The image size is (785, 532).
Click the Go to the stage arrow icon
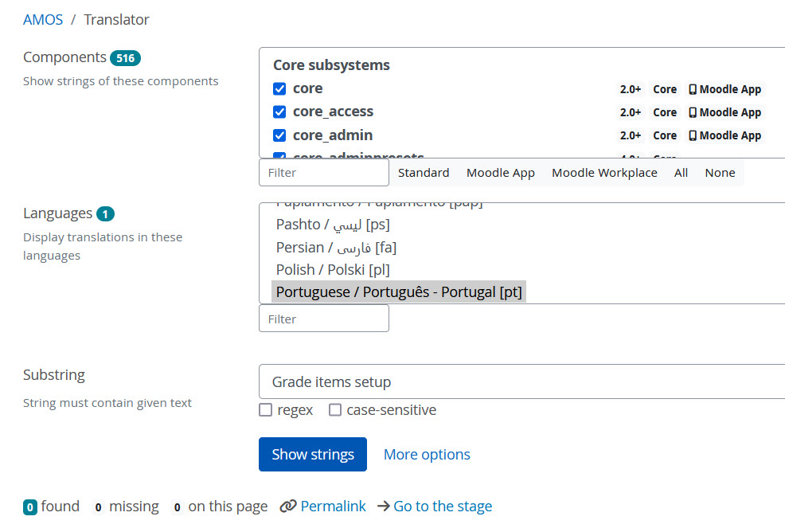[384, 506]
